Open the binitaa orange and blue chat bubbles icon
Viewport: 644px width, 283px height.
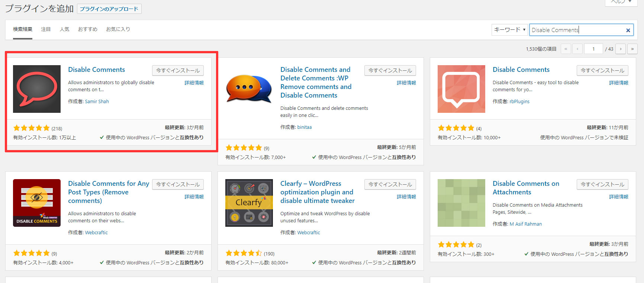249,89
